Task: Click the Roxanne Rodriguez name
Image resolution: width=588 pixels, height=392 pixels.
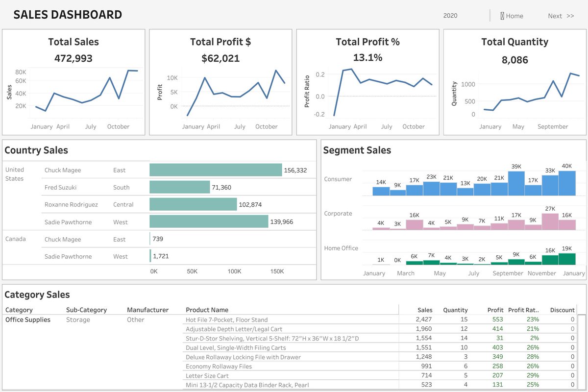Action: [x=71, y=204]
